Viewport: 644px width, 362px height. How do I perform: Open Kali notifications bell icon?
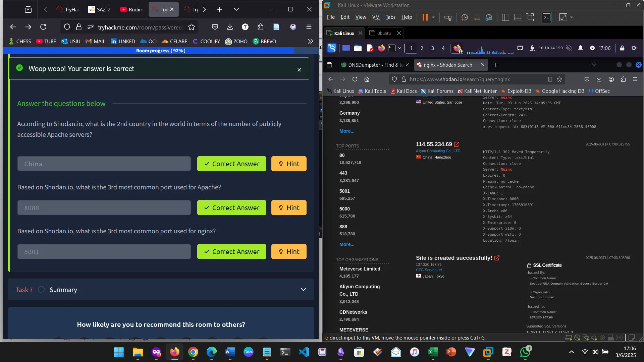[580, 48]
